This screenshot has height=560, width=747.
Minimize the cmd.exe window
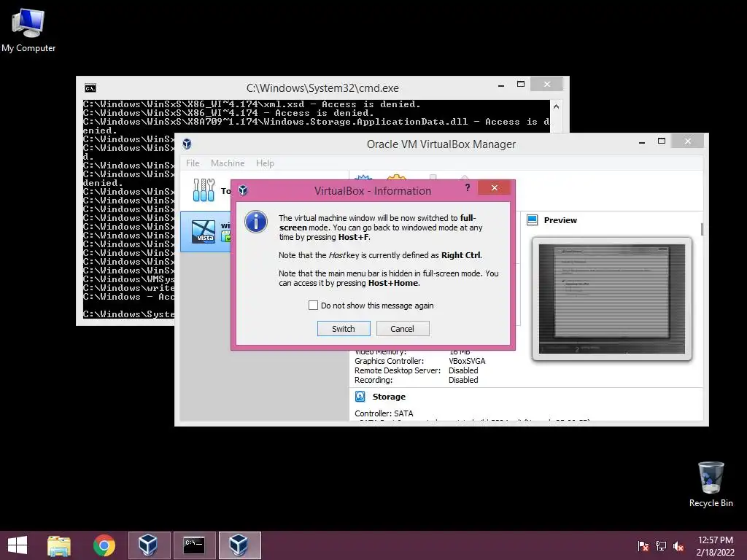pyautogui.click(x=500, y=85)
